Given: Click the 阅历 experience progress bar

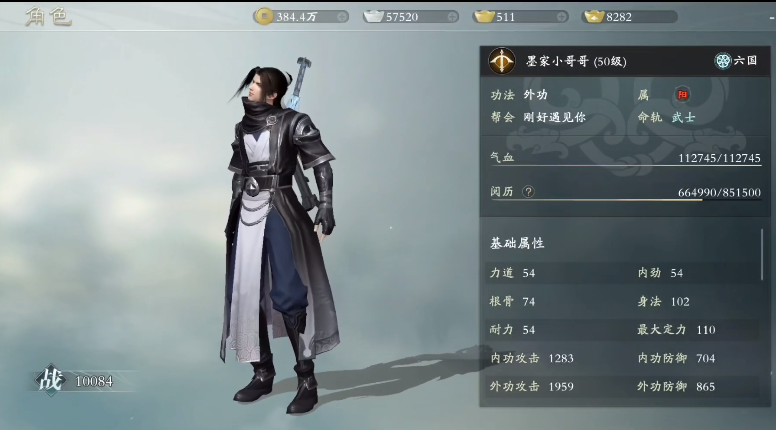Looking at the screenshot, I should (x=626, y=200).
